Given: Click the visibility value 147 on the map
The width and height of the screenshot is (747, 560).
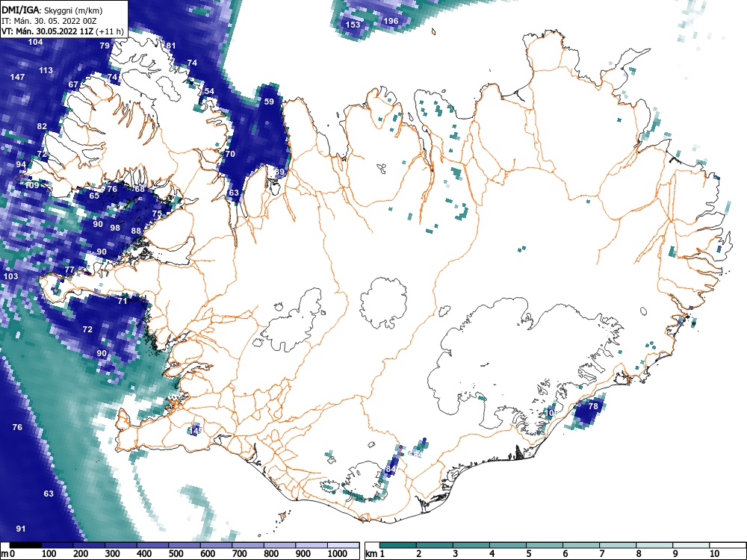Looking at the screenshot, I should 17,77.
